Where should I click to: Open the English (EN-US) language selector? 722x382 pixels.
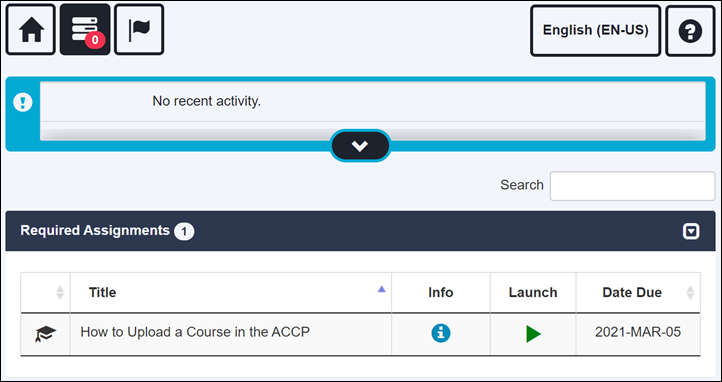[595, 31]
